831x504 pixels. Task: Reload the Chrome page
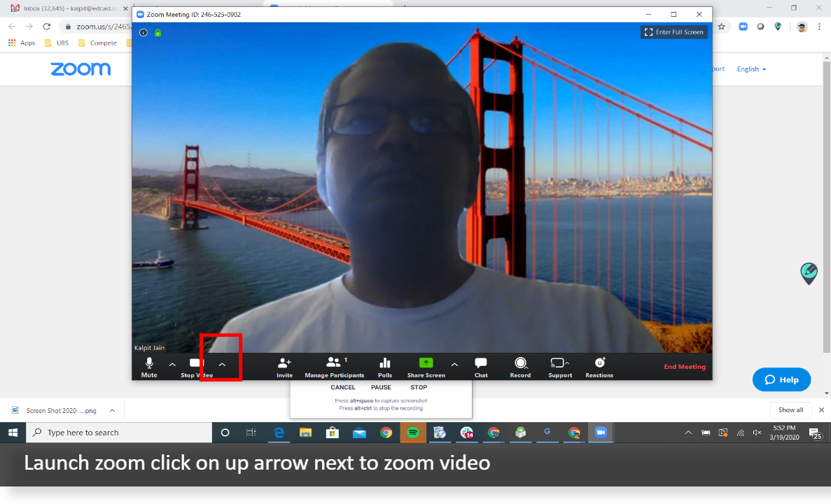(47, 27)
